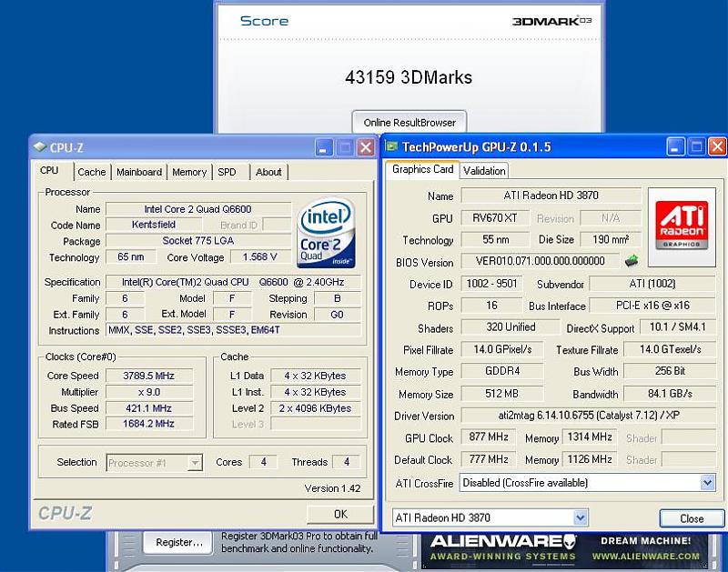Click the Core Speed value 3789.5 MHz
728x572 pixels.
pyautogui.click(x=149, y=376)
